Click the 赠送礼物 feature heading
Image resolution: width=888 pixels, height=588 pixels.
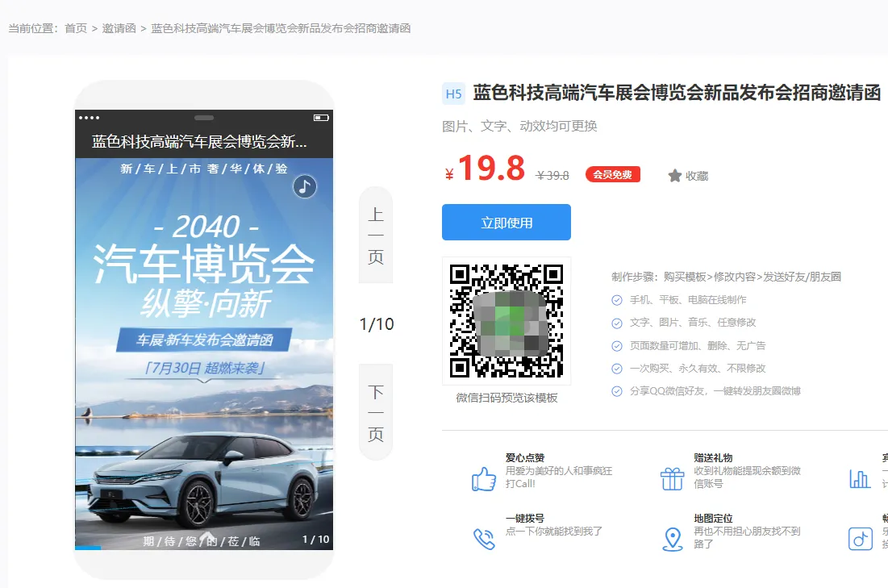tap(713, 457)
